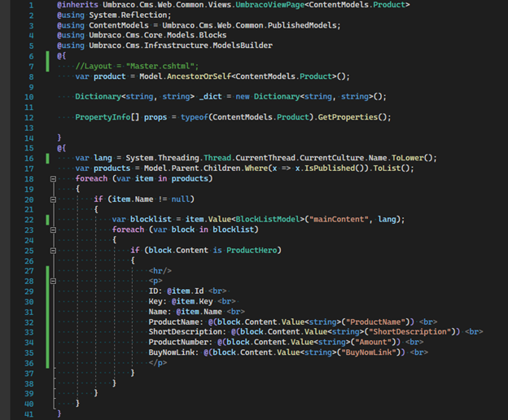The image size is (508, 420).
Task: Click the Thread class name on line 16
Action: (x=217, y=158)
